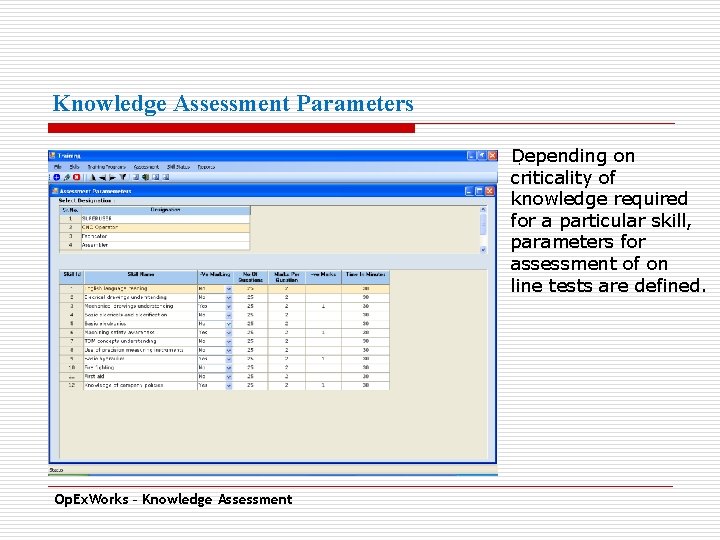Click the Time In Minutes column header
Screen dimensions: 720x540
[x=366, y=277]
